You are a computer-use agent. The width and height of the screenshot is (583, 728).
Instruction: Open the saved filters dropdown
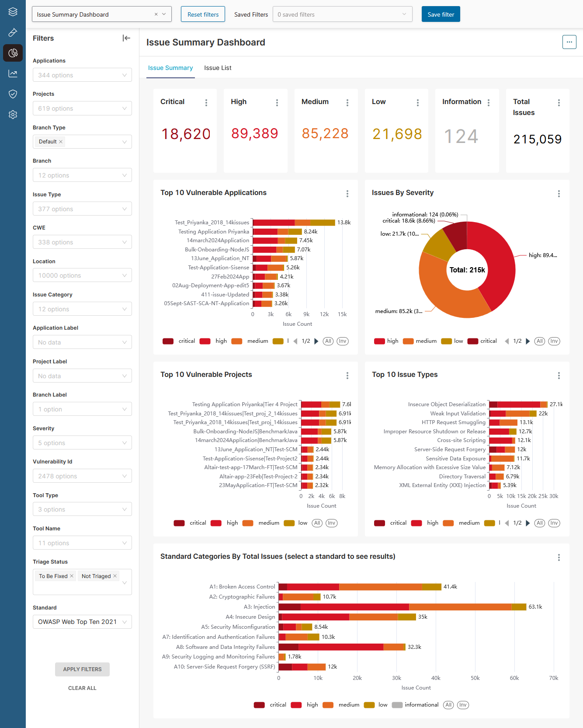point(342,14)
